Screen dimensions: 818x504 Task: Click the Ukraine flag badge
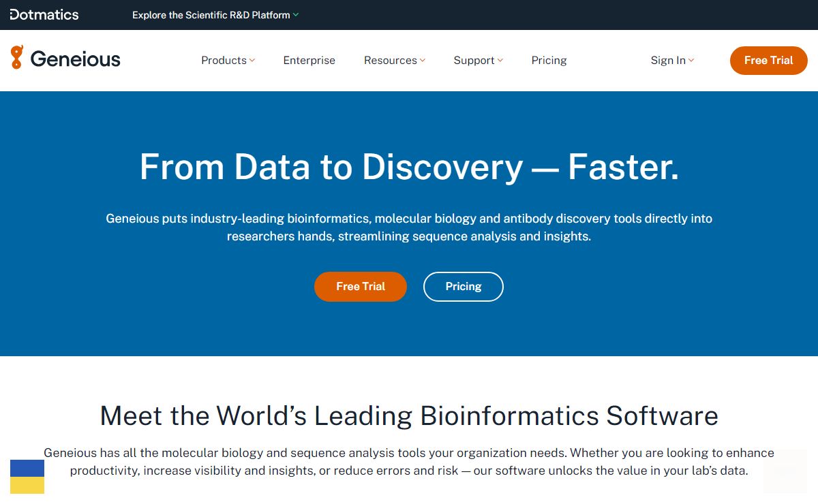pyautogui.click(x=27, y=477)
